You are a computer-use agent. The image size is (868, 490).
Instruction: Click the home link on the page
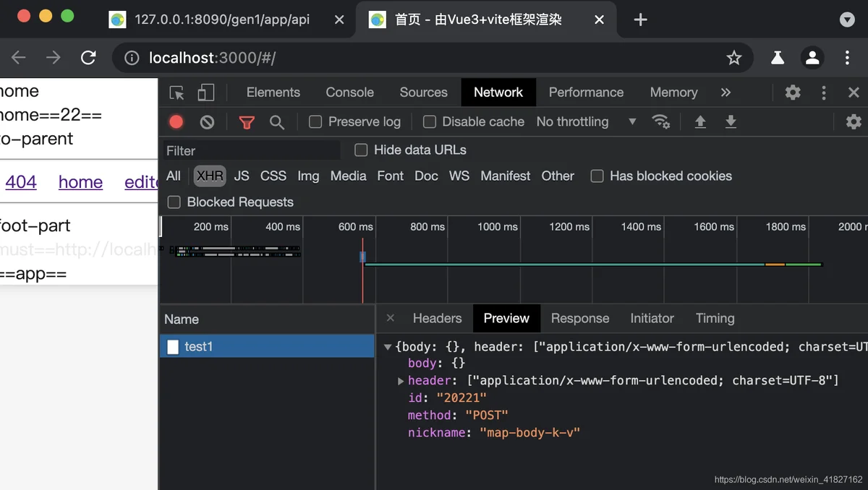[80, 182]
